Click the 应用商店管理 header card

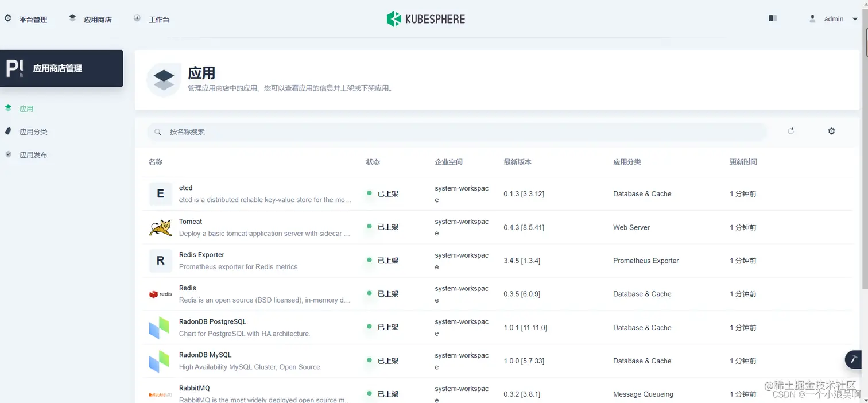click(61, 68)
